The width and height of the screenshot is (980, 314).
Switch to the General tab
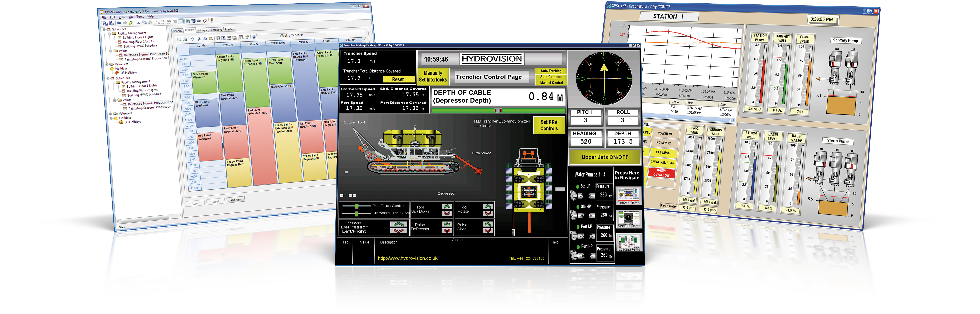pos(177,31)
